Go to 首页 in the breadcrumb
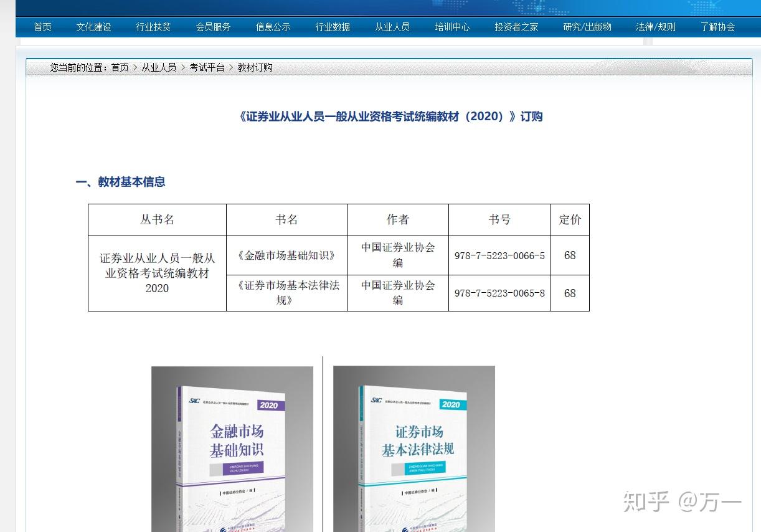761x532 pixels. [x=120, y=67]
